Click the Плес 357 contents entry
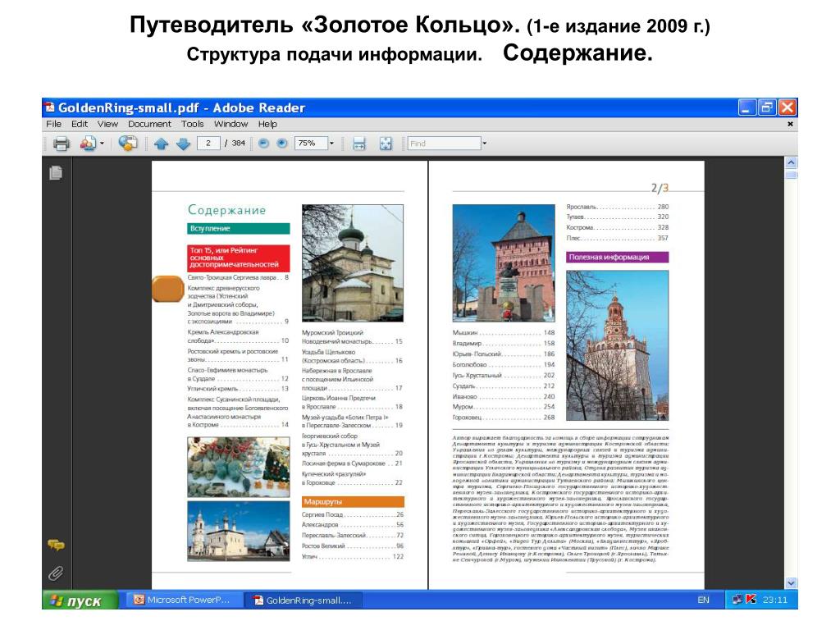The image size is (840, 630). pos(617,239)
